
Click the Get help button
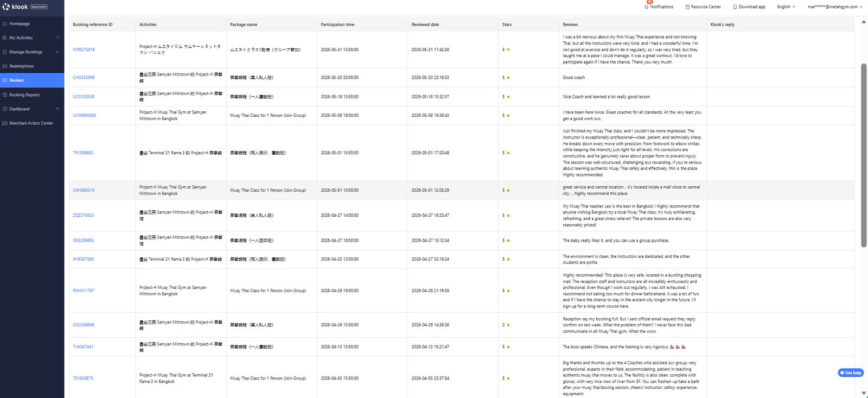(851, 373)
